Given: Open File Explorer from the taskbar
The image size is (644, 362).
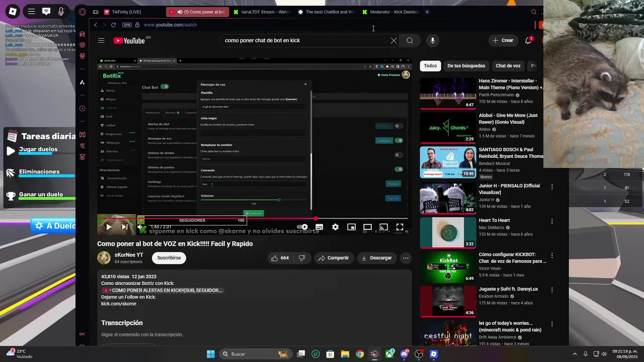Looking at the screenshot, I should click(345, 354).
